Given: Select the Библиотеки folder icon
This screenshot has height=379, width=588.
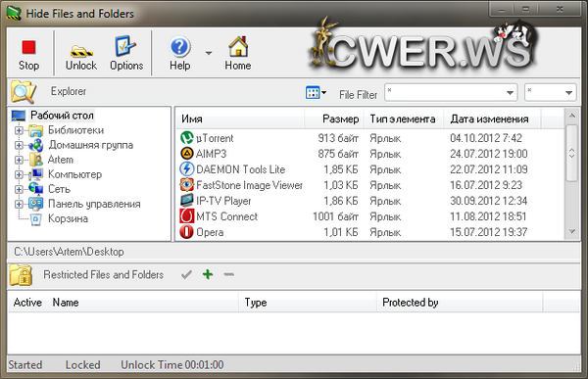Looking at the screenshot, I should pyautogui.click(x=36, y=130).
